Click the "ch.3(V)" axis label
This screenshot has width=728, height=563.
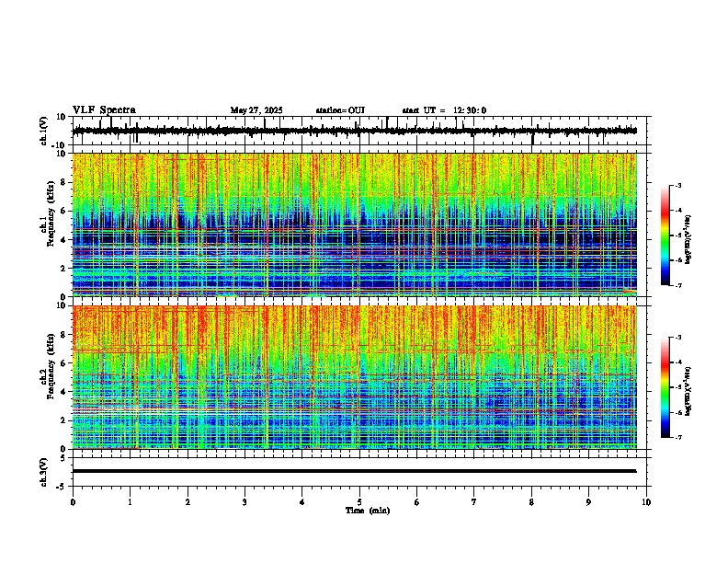click(44, 472)
